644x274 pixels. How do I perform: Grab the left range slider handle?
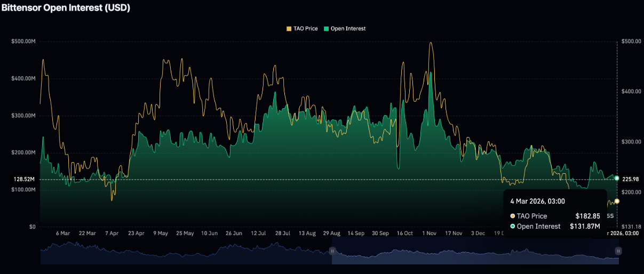tap(332, 251)
